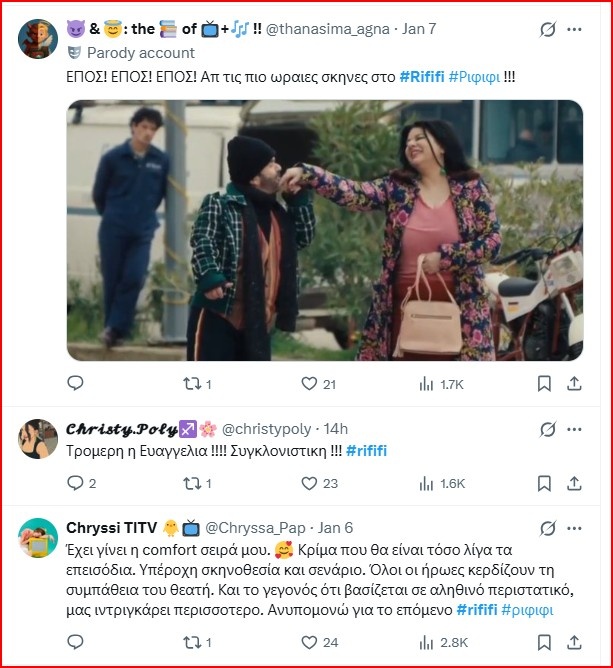Screen dimensions: 613x668
Task: View analytics showing 1.7K views
Action: click(x=429, y=384)
